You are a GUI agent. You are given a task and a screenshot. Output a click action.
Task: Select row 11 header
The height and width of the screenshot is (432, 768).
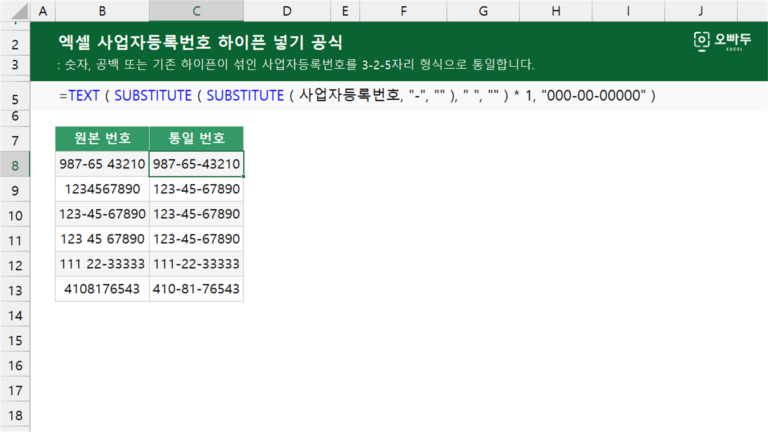tap(15, 240)
